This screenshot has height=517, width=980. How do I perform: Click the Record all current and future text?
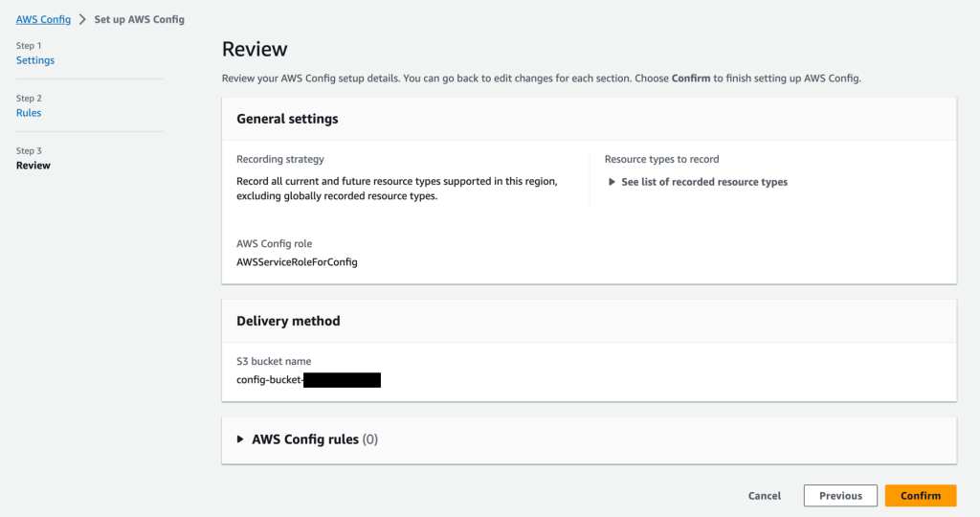pyautogui.click(x=397, y=189)
